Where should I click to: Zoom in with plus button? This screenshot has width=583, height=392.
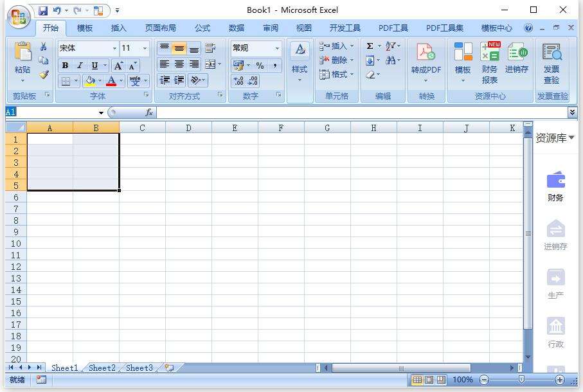(x=560, y=380)
